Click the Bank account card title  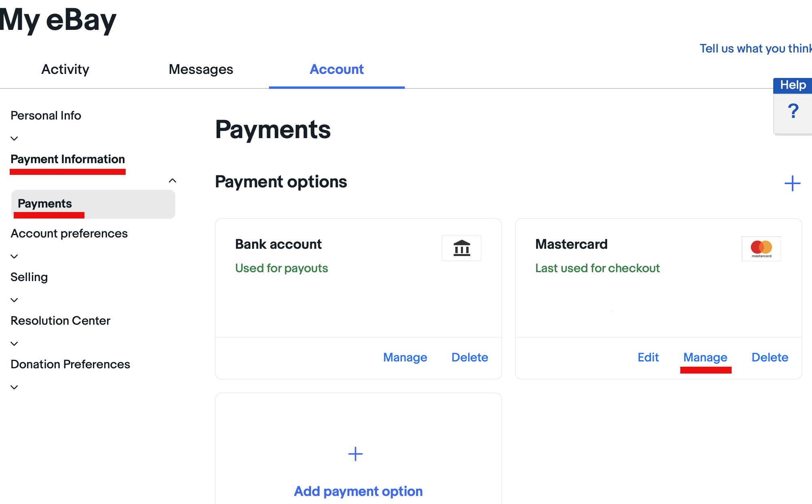278,244
